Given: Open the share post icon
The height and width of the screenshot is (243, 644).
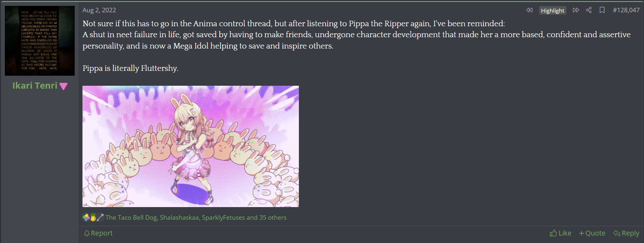Looking at the screenshot, I should pyautogui.click(x=589, y=10).
